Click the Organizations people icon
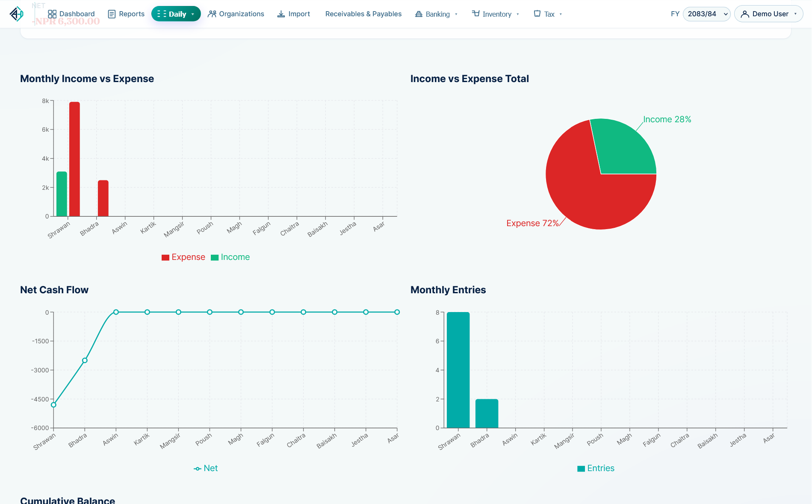812x504 pixels. [212, 14]
